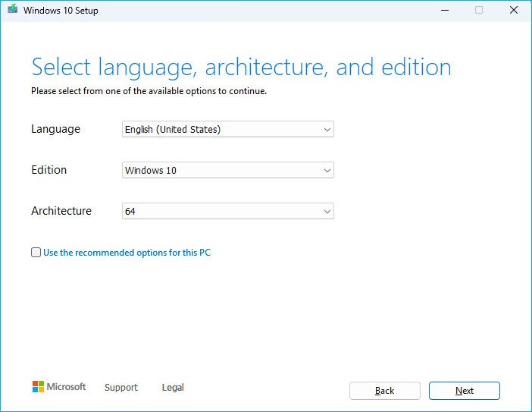The image size is (532, 412).
Task: Open the Support link
Action: tap(121, 388)
